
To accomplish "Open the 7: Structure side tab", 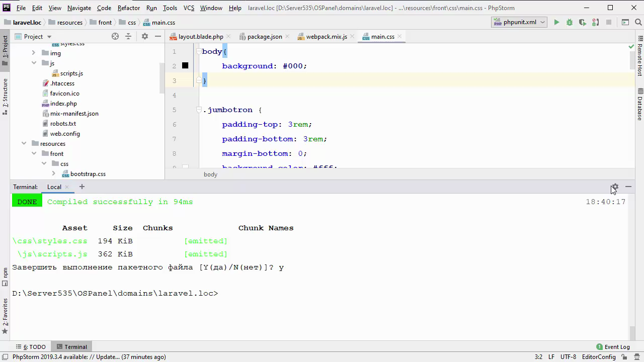I will point(5,97).
